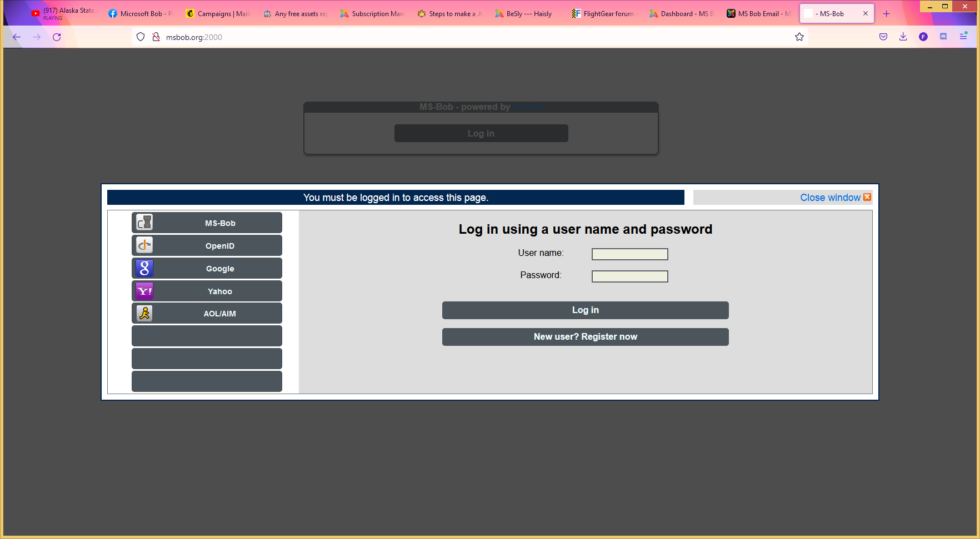Switch to the FlightGear forum tab
980x539 pixels.
click(604, 14)
